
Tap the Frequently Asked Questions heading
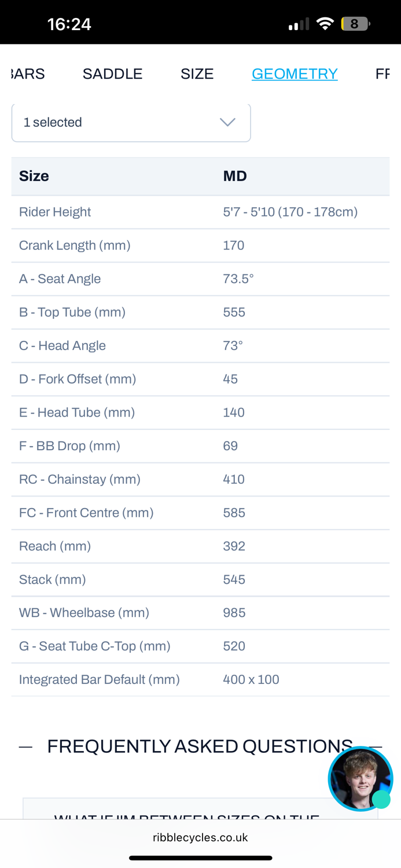pos(200,746)
